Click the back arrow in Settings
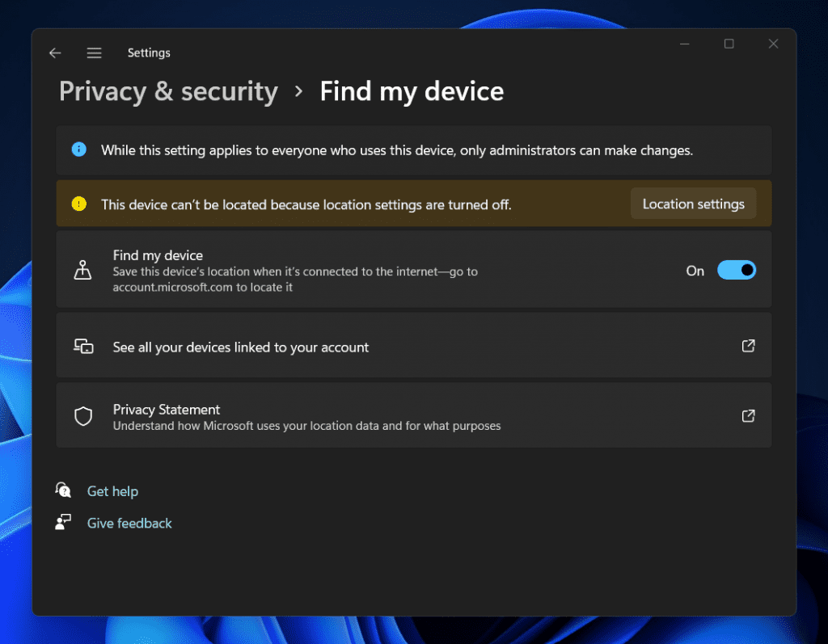 pos(54,53)
